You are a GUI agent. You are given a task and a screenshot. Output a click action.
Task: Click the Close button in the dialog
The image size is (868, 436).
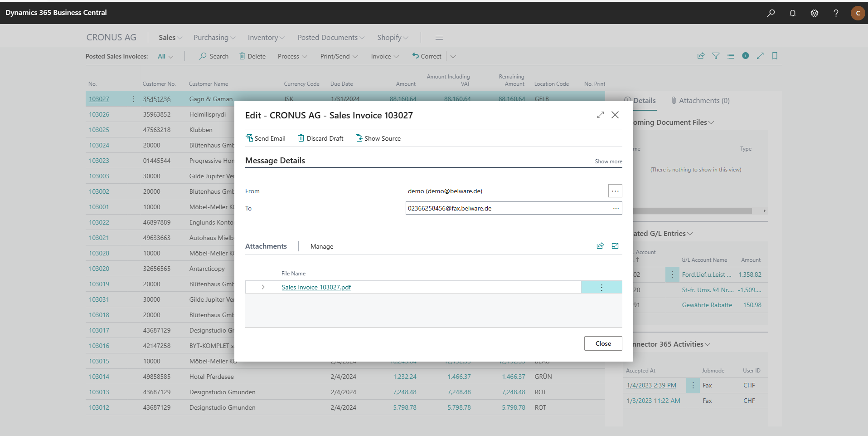(x=603, y=343)
